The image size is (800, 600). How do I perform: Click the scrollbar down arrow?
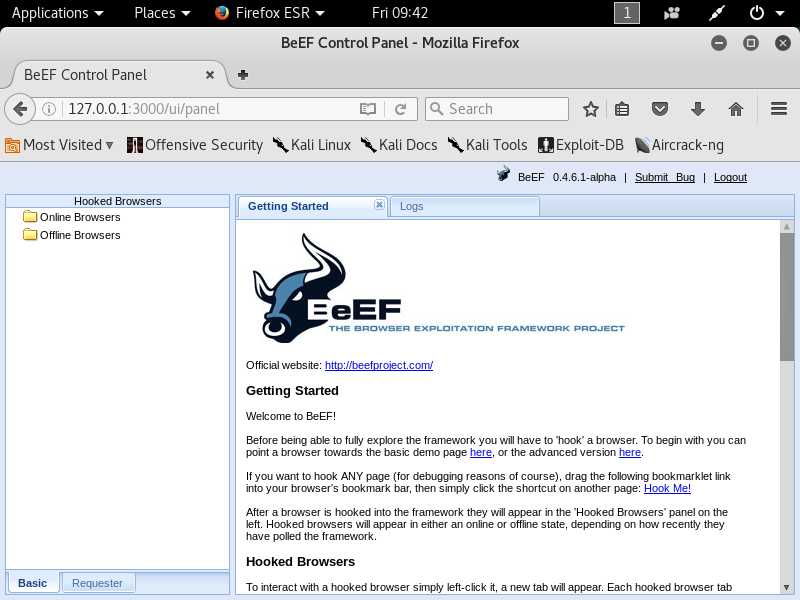click(x=787, y=587)
